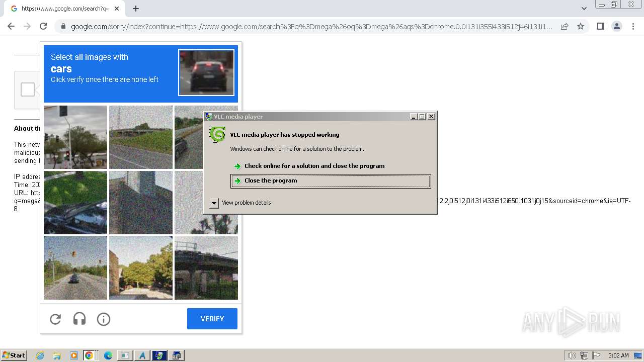The image size is (644, 362).
Task: Open the taskbar app next to Edge
Action: [x=125, y=355]
